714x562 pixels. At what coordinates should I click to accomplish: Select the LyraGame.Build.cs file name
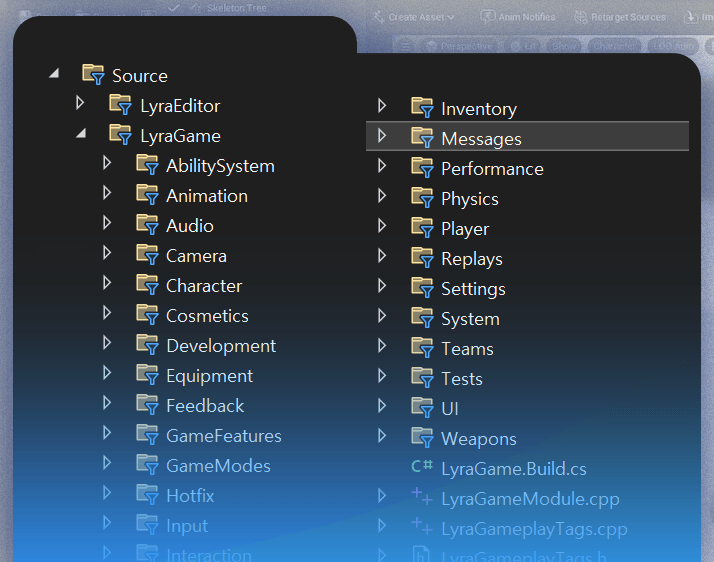click(x=514, y=470)
